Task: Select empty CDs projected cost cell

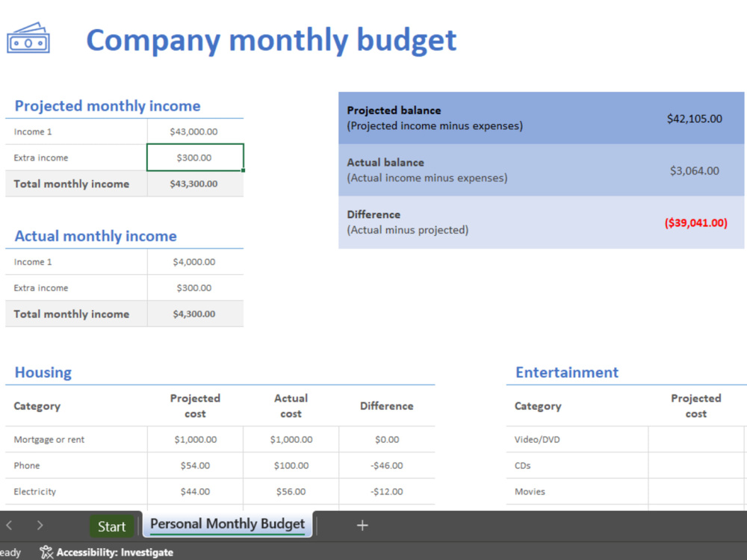Action: (x=696, y=465)
